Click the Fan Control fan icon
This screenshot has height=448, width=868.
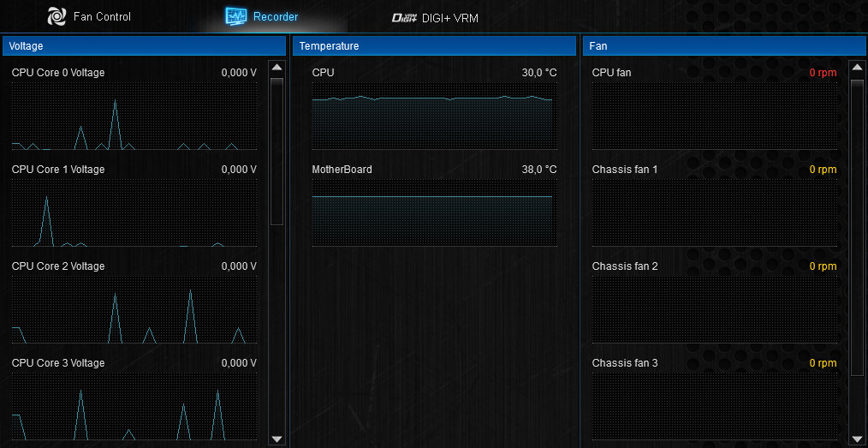click(x=56, y=16)
